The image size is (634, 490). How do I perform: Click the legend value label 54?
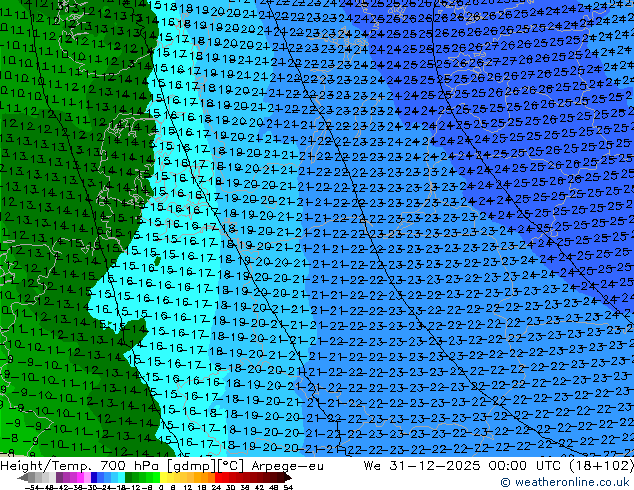(x=287, y=487)
